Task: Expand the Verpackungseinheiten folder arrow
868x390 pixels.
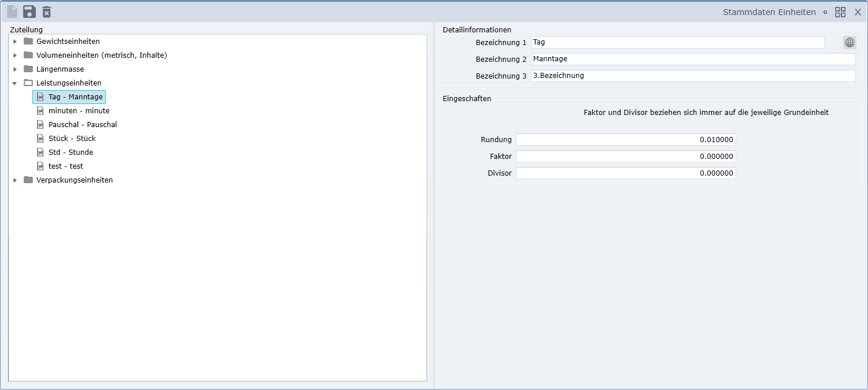Action: [15, 180]
